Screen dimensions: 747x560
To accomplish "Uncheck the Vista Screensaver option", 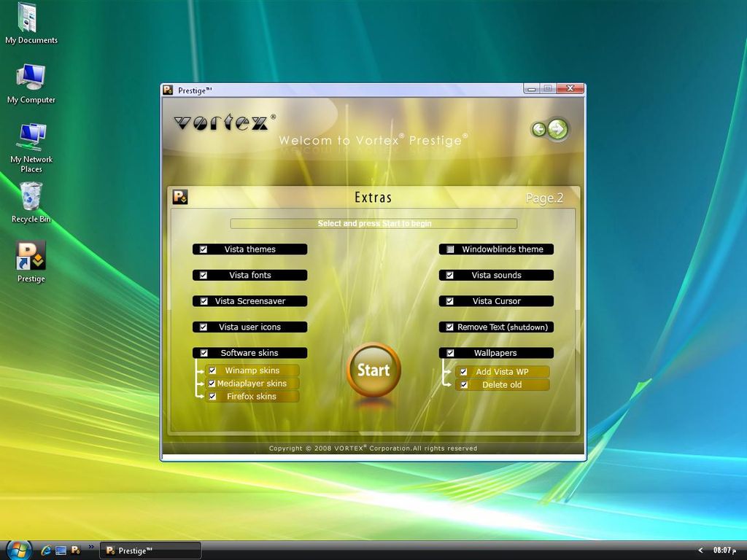I will point(204,301).
